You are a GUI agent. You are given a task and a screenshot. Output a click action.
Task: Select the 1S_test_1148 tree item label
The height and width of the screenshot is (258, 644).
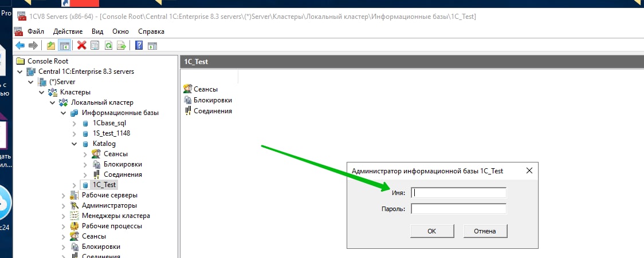111,133
